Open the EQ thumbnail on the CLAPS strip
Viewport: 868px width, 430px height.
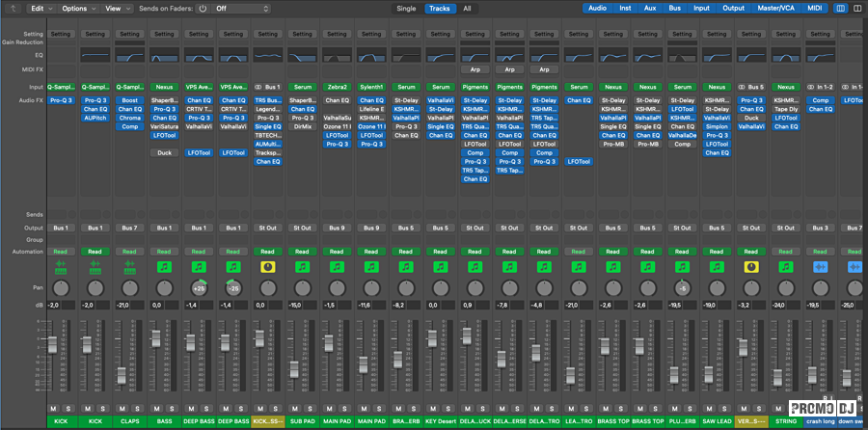pos(129,55)
